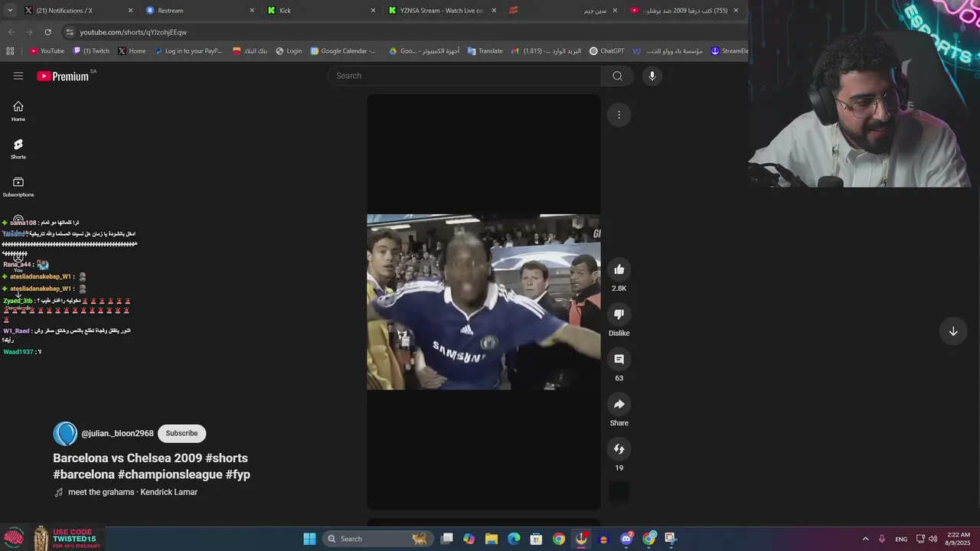Click the YouTube Premium logo
Viewport: 980px width, 551px height.
[x=63, y=76]
